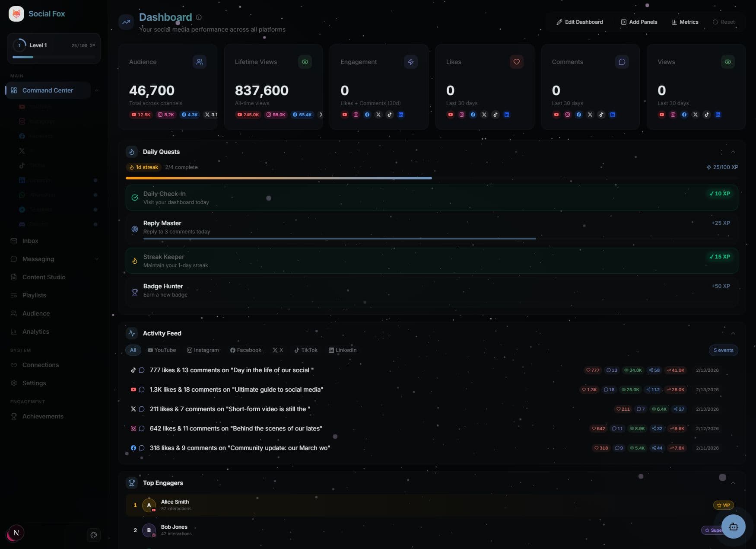Click the Daily Quests flame icon

click(x=132, y=152)
